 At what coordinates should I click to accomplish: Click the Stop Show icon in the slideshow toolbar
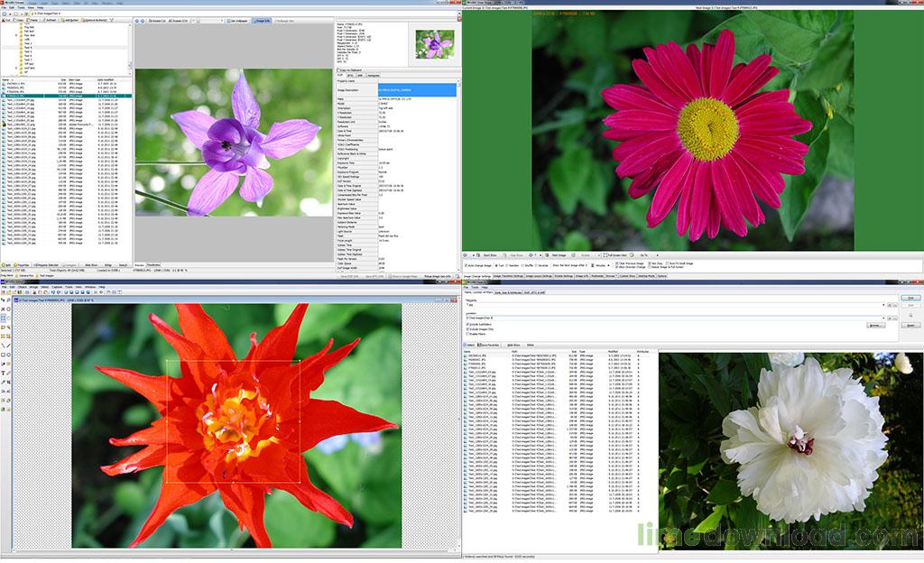click(505, 256)
